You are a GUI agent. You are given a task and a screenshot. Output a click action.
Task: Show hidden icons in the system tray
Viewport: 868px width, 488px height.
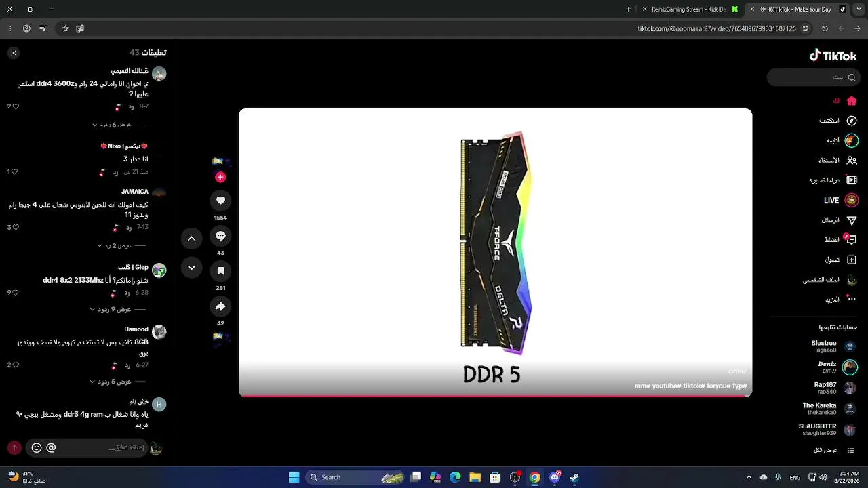(x=749, y=477)
